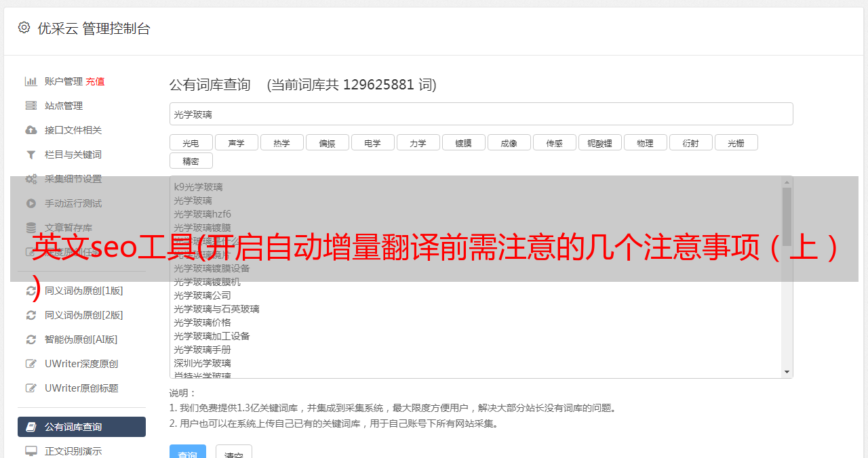Click the 偏振 tag button
868x458 pixels.
pos(327,142)
